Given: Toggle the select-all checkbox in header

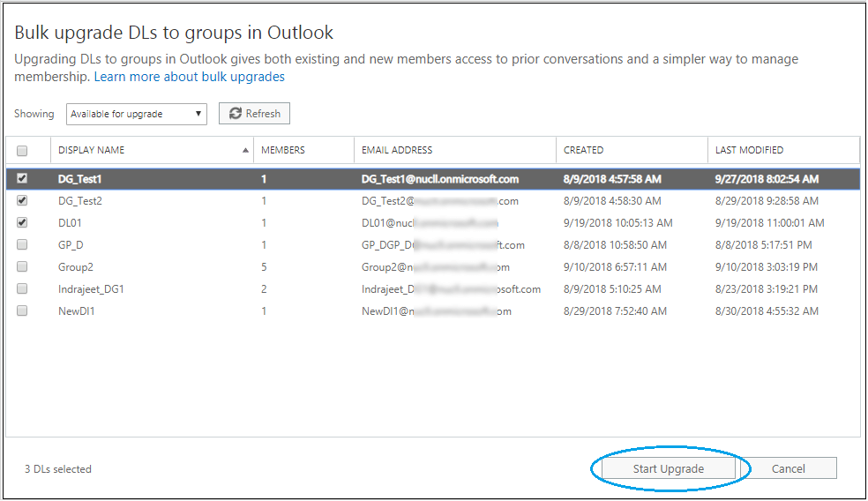Looking at the screenshot, I should 22,150.
